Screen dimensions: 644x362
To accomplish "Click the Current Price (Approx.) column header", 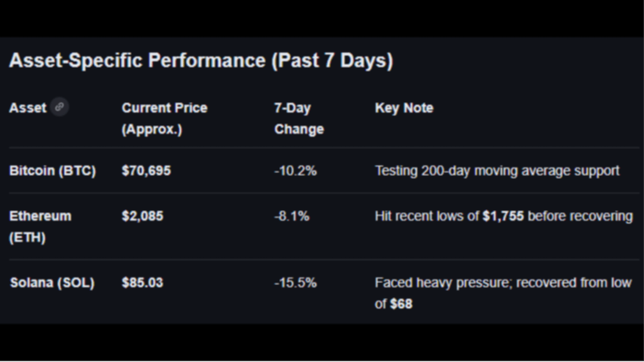I will 164,118.
